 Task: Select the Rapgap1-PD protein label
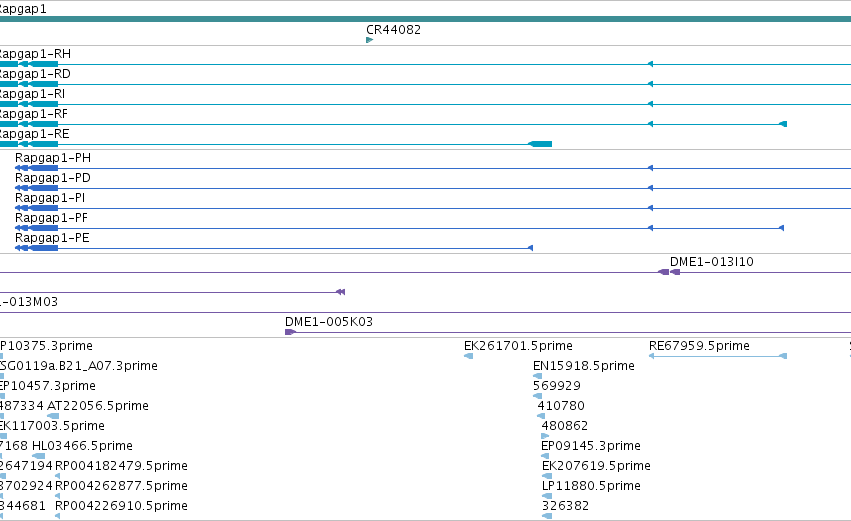point(53,178)
